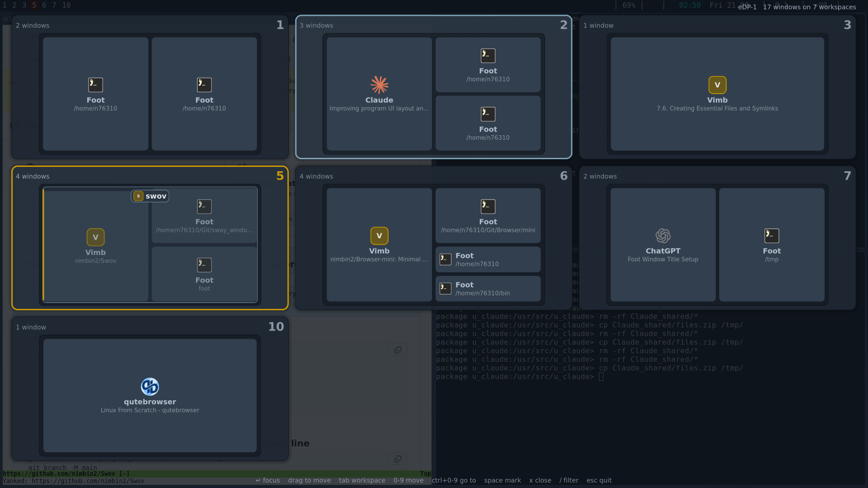
Task: Click the upper copy icon on the background page
Action: point(398,350)
